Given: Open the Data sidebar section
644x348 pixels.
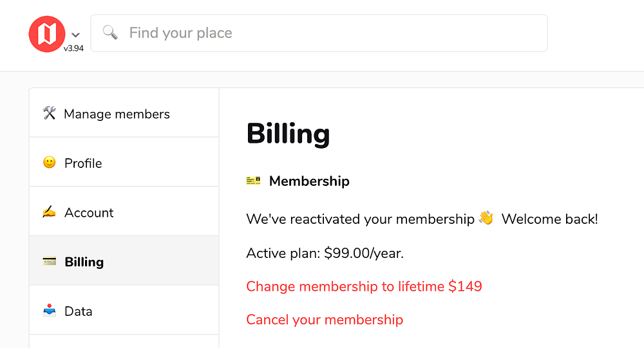Looking at the screenshot, I should pyautogui.click(x=79, y=311).
